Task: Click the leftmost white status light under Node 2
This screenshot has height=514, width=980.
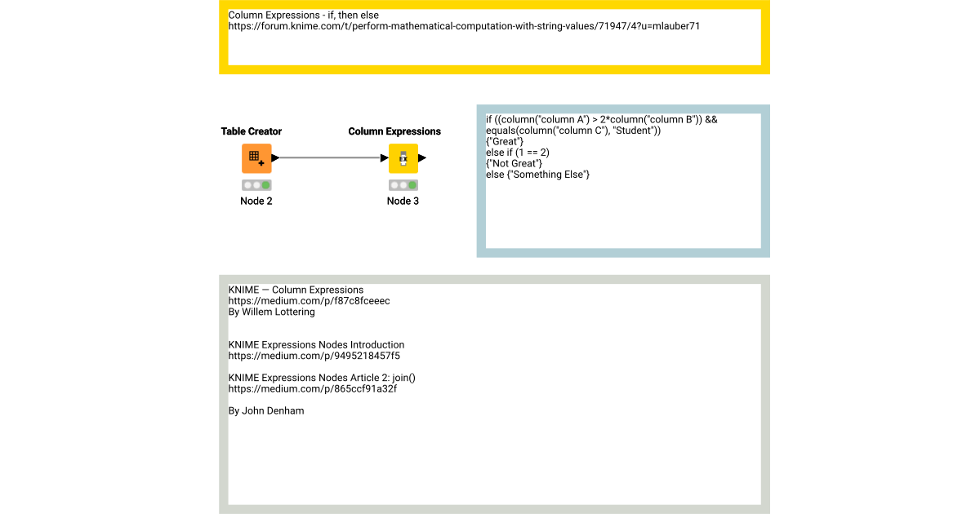Action: click(x=247, y=185)
